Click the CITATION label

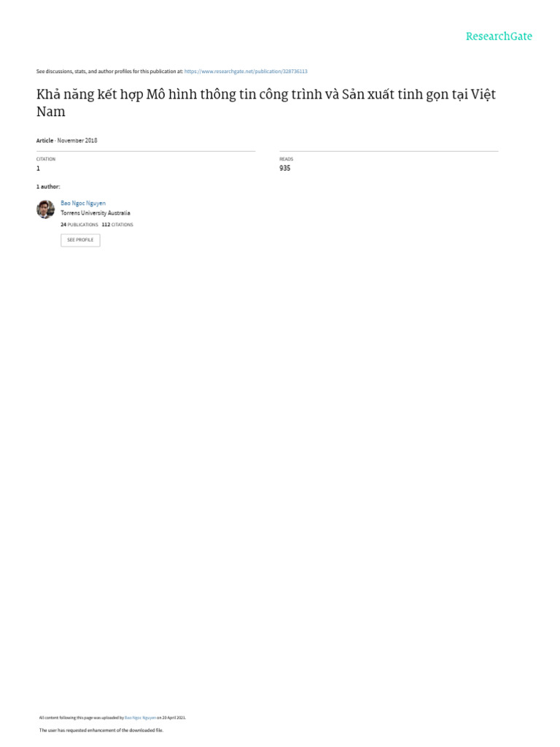click(x=46, y=159)
